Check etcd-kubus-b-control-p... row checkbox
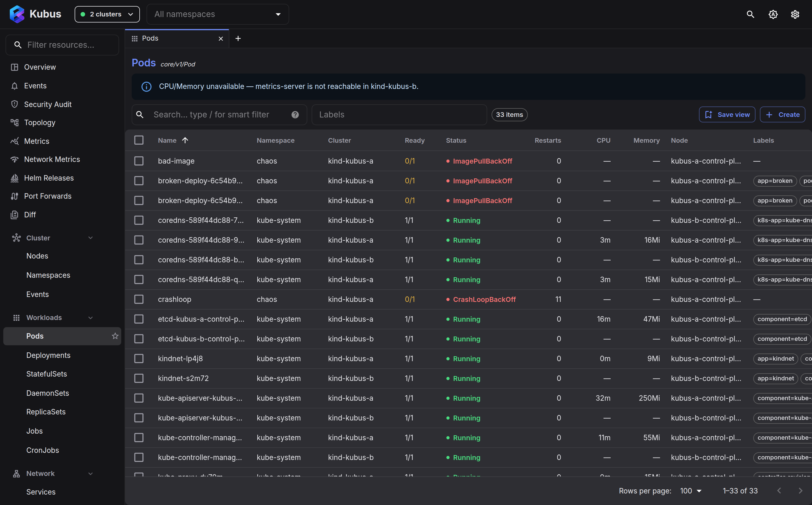The width and height of the screenshot is (812, 505). coord(139,339)
